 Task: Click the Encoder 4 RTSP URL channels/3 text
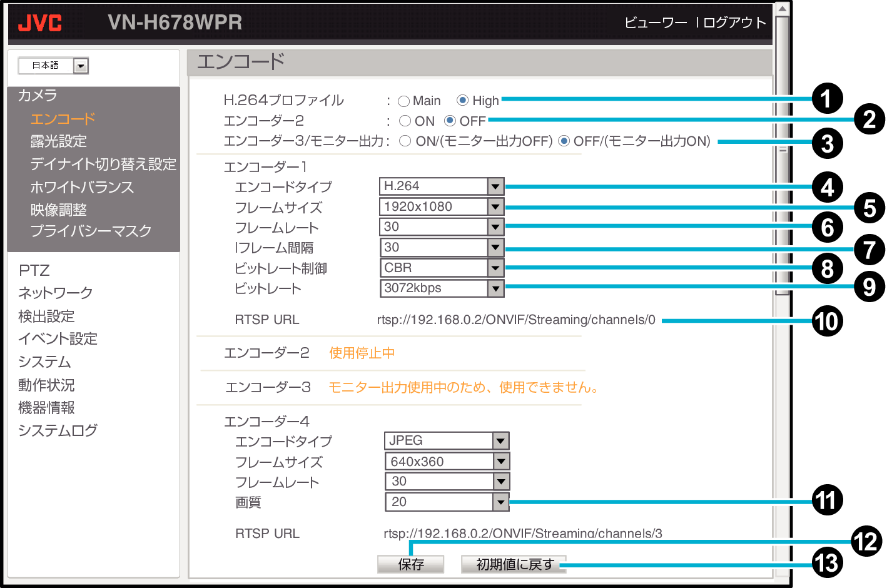point(523,534)
